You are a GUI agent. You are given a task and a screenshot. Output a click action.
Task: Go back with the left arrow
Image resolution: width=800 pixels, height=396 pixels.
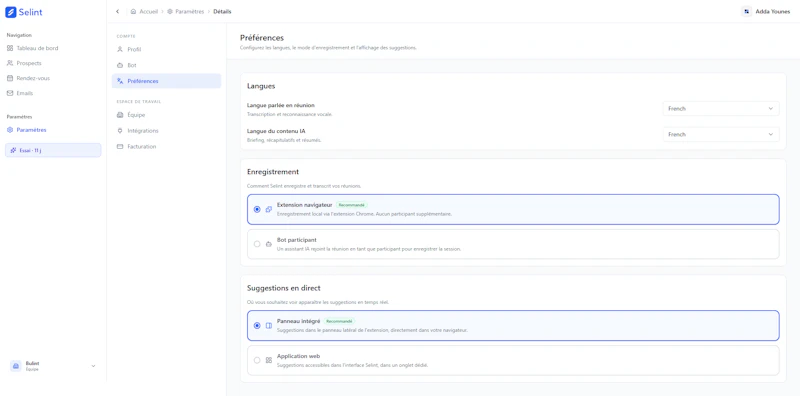(118, 11)
